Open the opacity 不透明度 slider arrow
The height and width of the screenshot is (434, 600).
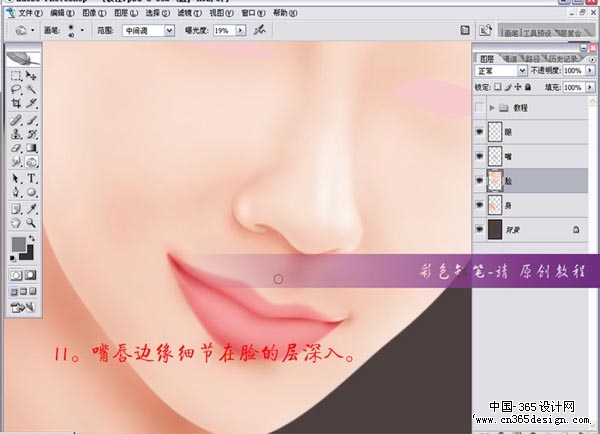[x=590, y=70]
